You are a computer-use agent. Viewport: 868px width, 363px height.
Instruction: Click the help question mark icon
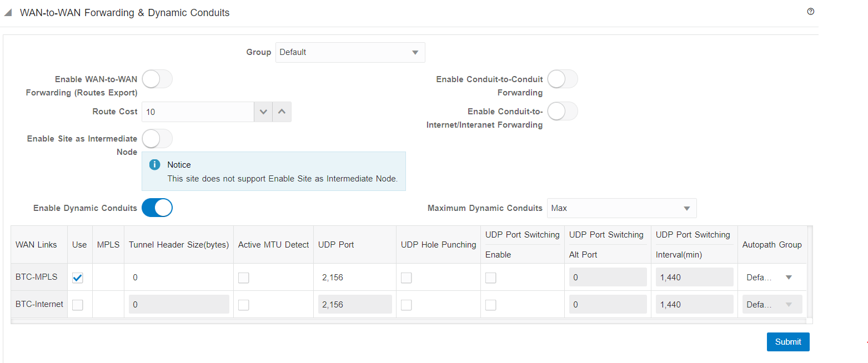810,12
